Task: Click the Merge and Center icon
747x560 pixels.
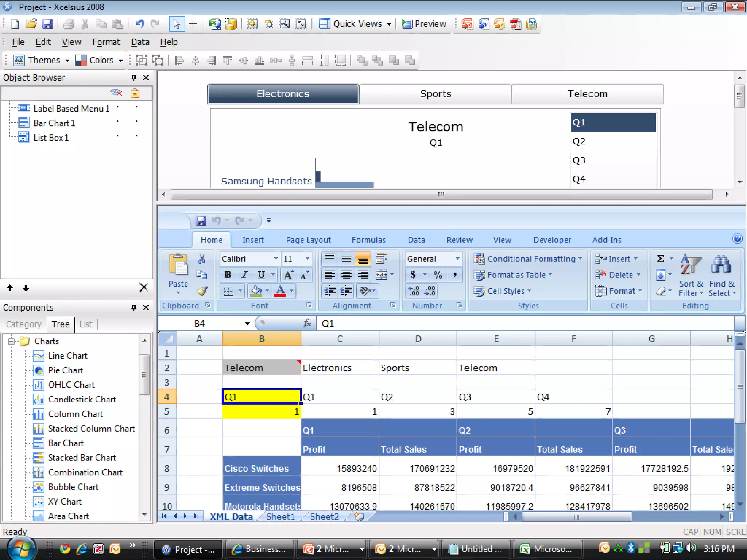Action: pos(382,275)
